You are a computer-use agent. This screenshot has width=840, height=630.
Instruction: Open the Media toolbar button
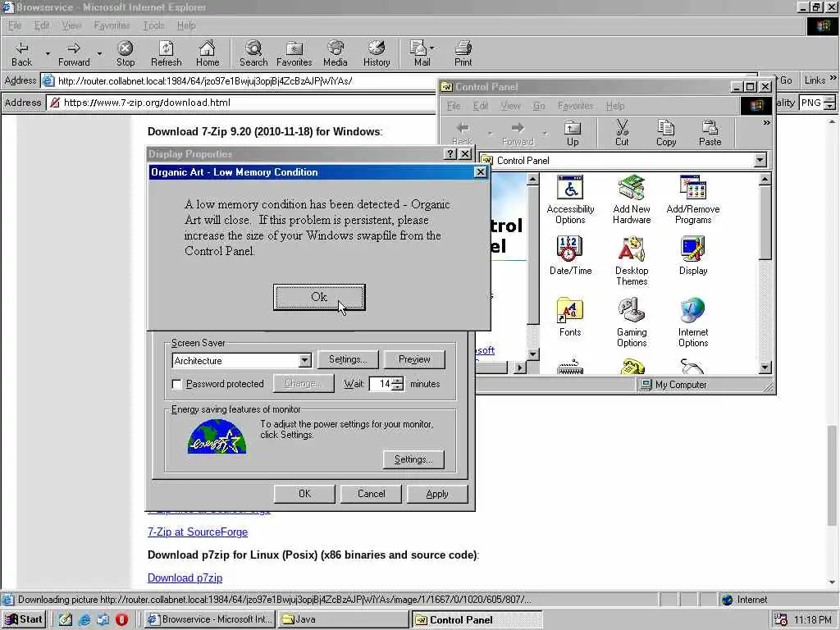(x=336, y=54)
